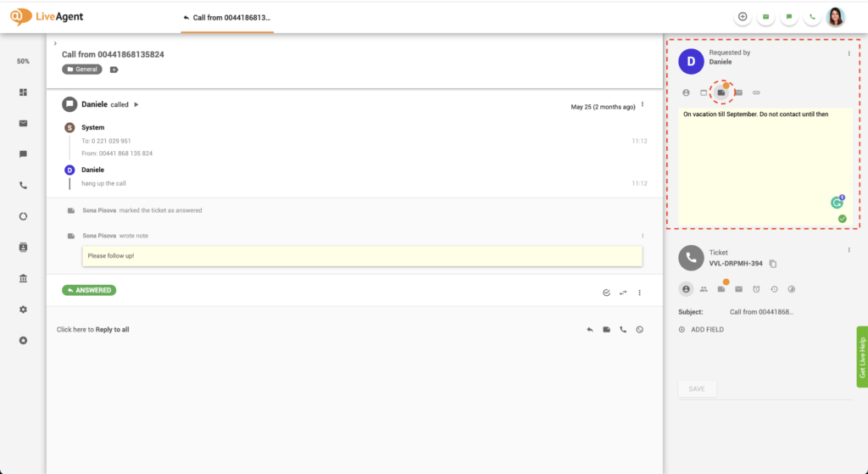Click the Get Live Help side button

click(862, 357)
